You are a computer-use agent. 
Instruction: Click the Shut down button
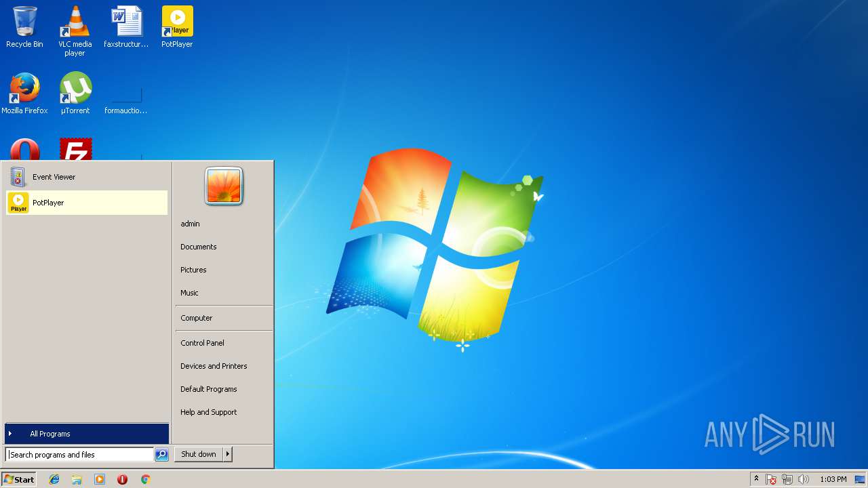(x=199, y=454)
